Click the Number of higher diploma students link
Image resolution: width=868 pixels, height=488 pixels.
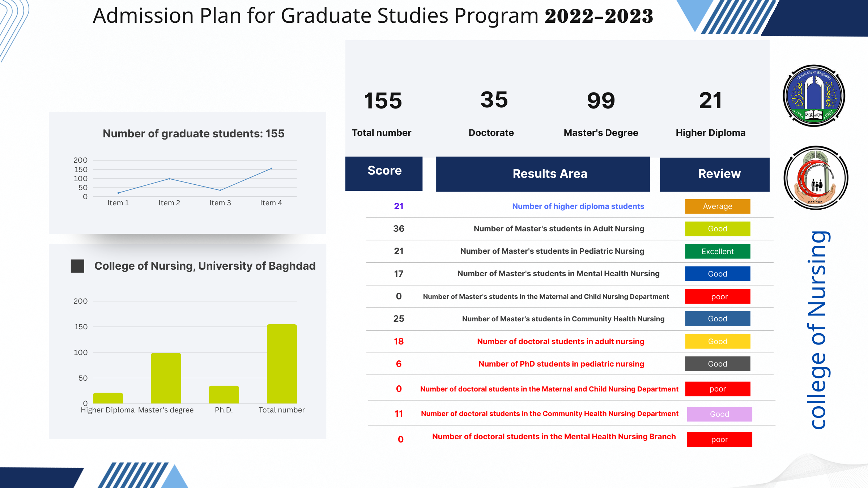tap(578, 206)
